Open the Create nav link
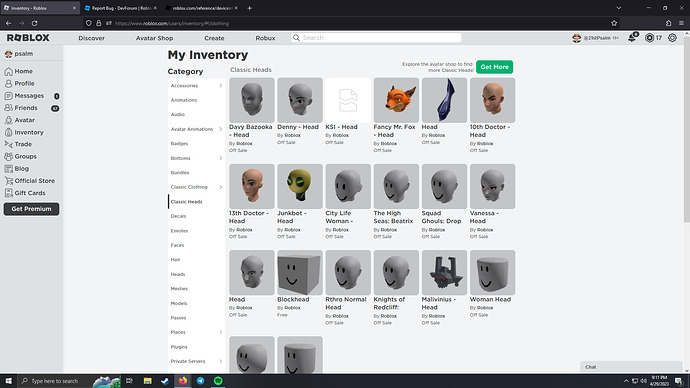The width and height of the screenshot is (690, 388). coord(214,38)
